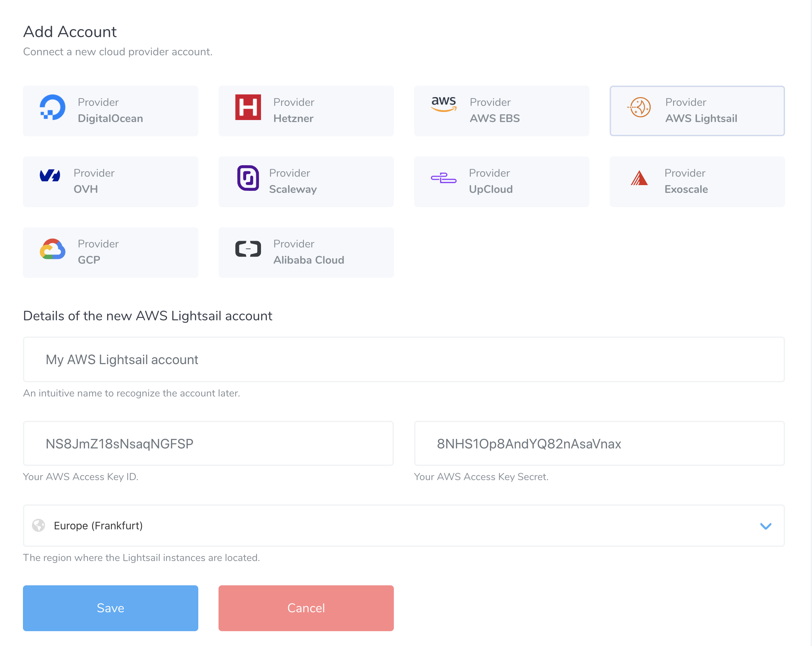Click the AWS Access Key ID field
The image size is (812, 646).
(208, 444)
